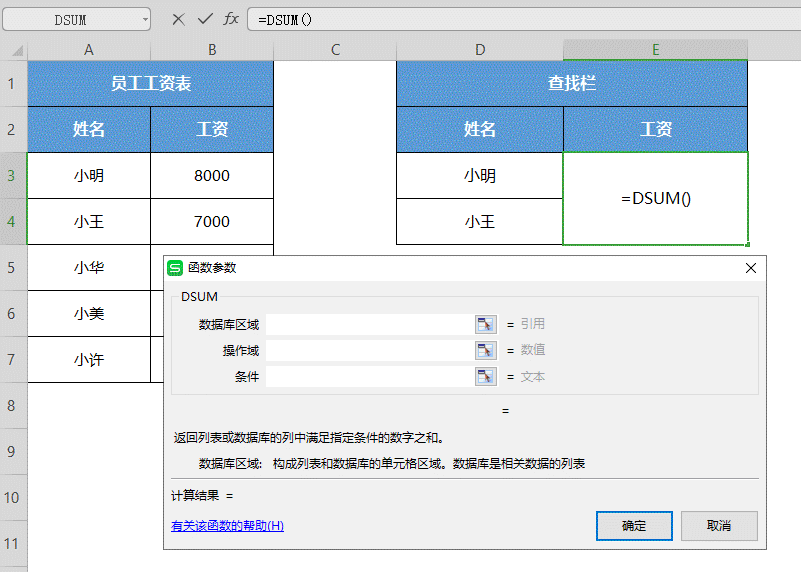Click range selector icon for 数据库区域
The width and height of the screenshot is (801, 572).
485,324
